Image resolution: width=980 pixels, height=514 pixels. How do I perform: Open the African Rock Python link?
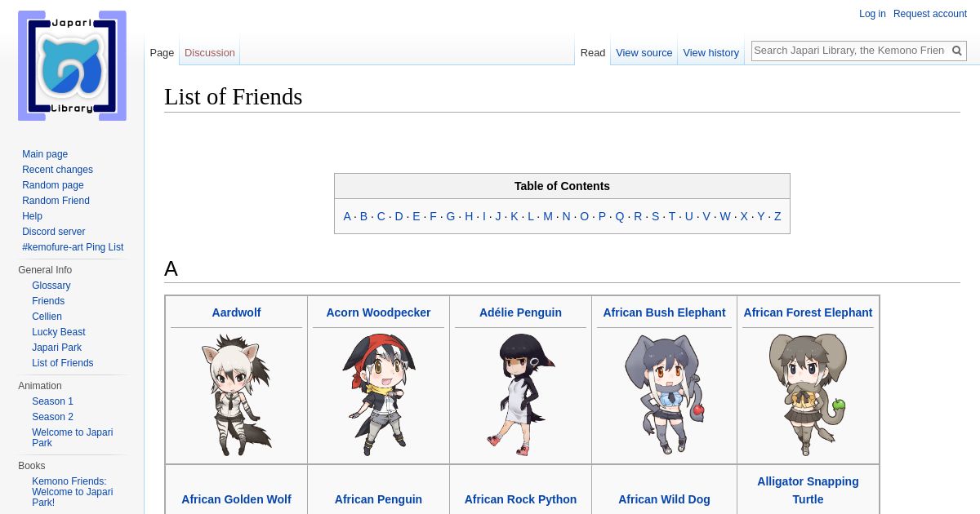(x=520, y=499)
